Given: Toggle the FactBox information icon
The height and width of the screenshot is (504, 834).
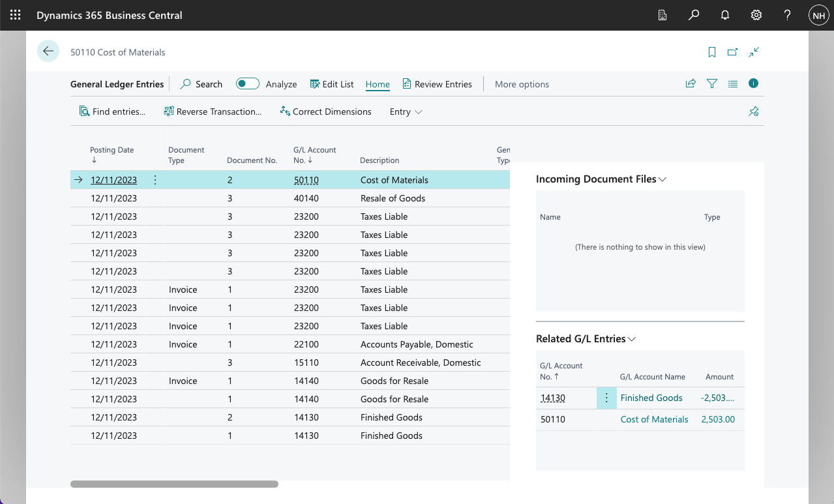Looking at the screenshot, I should click(753, 83).
